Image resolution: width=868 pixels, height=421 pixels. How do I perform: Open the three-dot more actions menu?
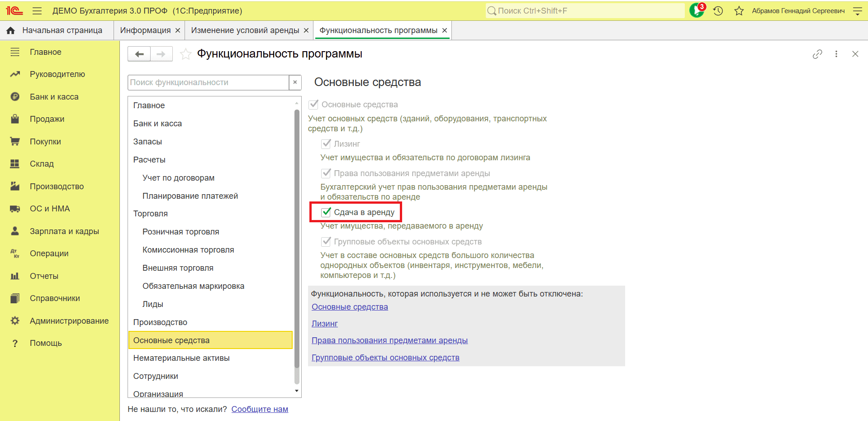836,54
